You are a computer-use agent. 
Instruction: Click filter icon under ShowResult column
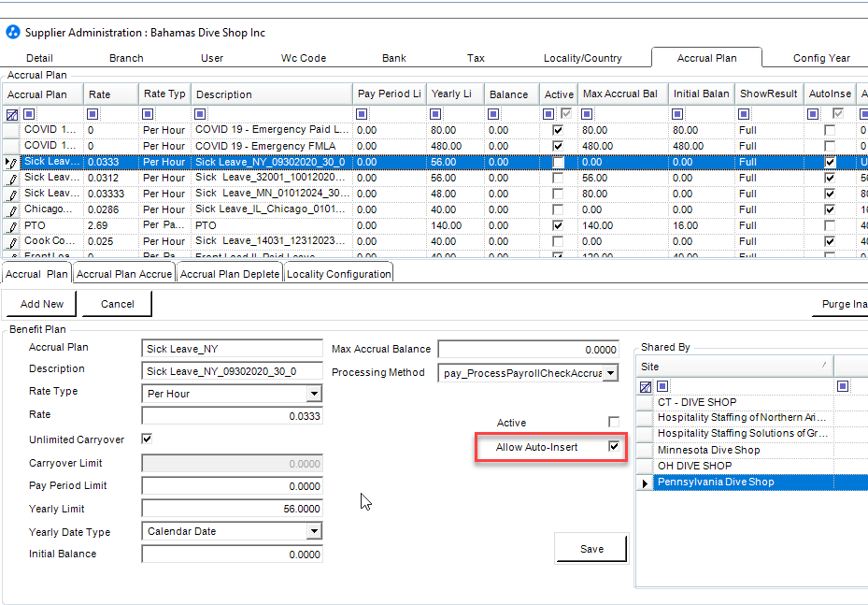tap(744, 114)
